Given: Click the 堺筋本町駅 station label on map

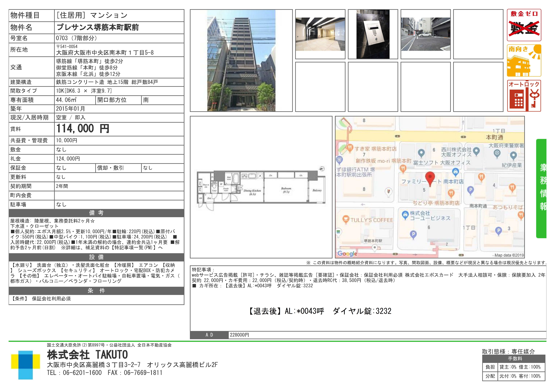Looking at the screenshot, I should pos(373,241).
